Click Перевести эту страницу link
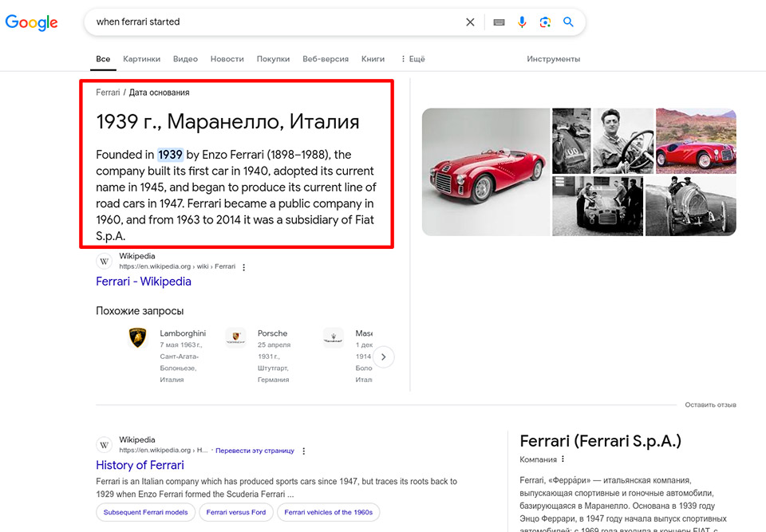Image resolution: width=766 pixels, height=532 pixels. (255, 451)
